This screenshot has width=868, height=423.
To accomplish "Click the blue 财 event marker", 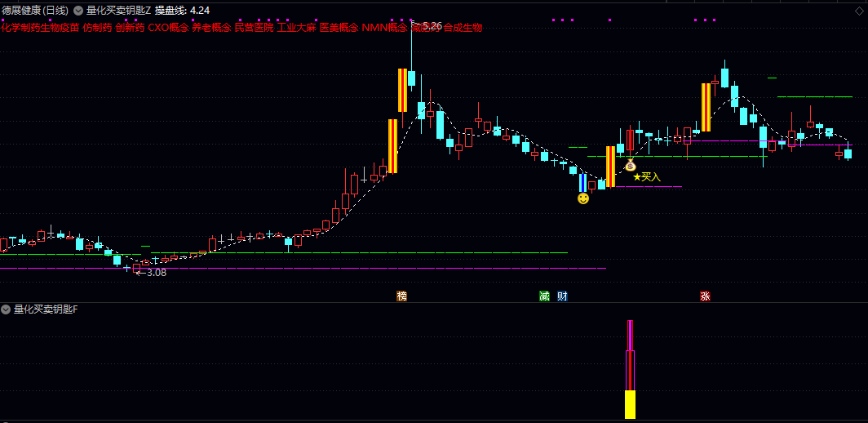I will 562,296.
